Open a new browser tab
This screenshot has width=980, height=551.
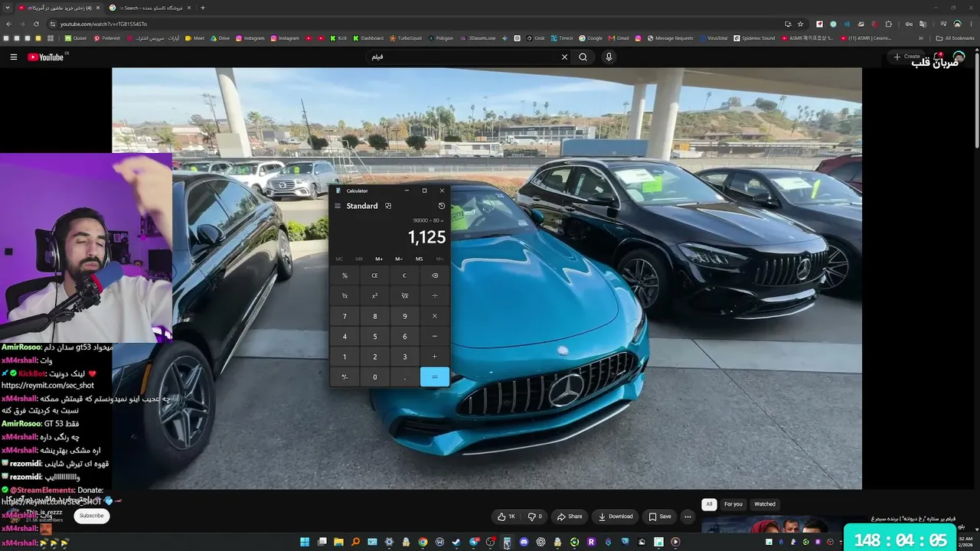pos(202,8)
